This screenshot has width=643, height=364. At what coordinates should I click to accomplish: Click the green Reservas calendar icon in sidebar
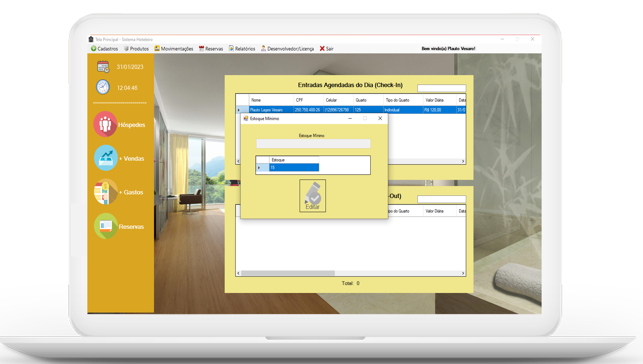(106, 226)
